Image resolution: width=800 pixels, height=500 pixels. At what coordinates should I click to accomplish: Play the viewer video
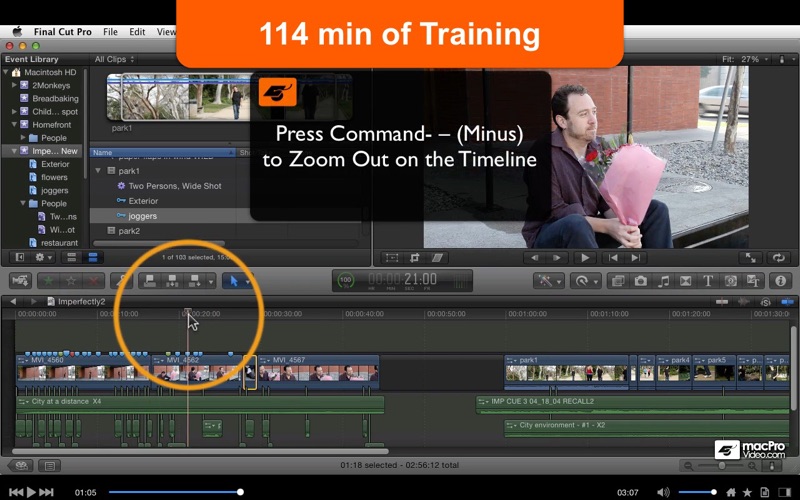click(x=585, y=258)
